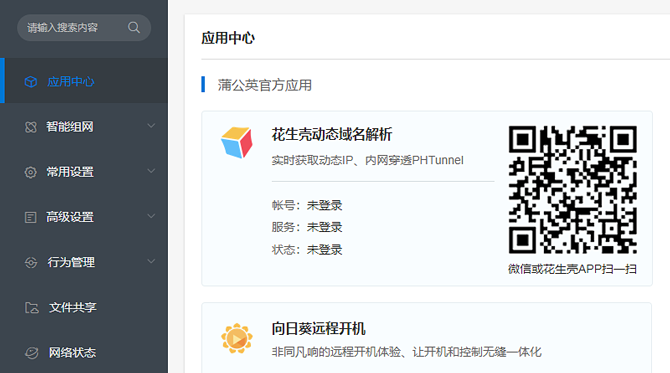The height and width of the screenshot is (373, 670).
Task: Click the 行为管理 icon
Action: (31, 262)
